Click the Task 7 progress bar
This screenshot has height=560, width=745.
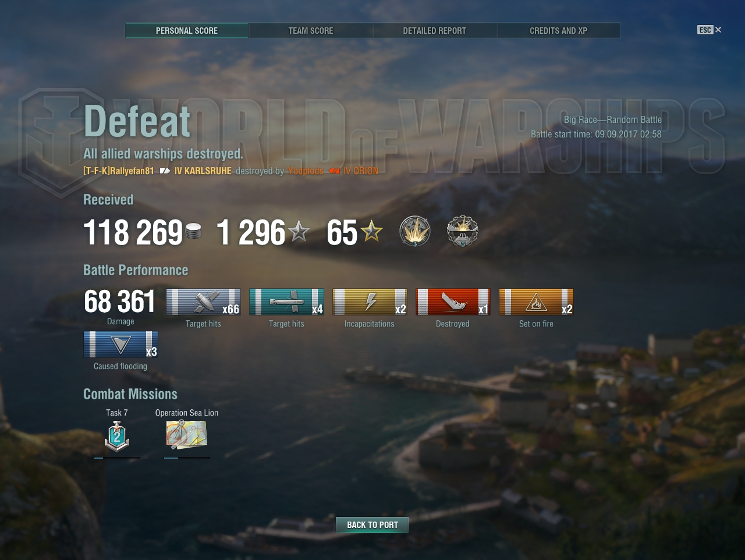pos(117,458)
